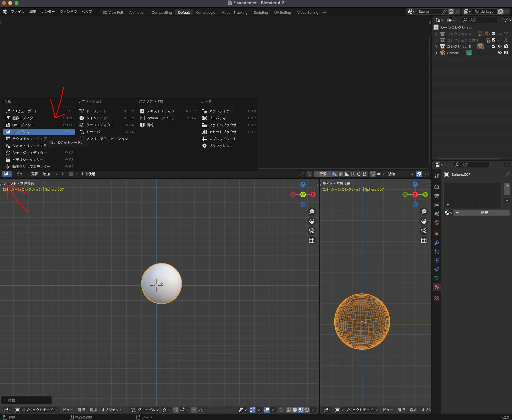This screenshot has height=420, width=512.
Task: Open the Text Editor entry
Action: (168, 111)
